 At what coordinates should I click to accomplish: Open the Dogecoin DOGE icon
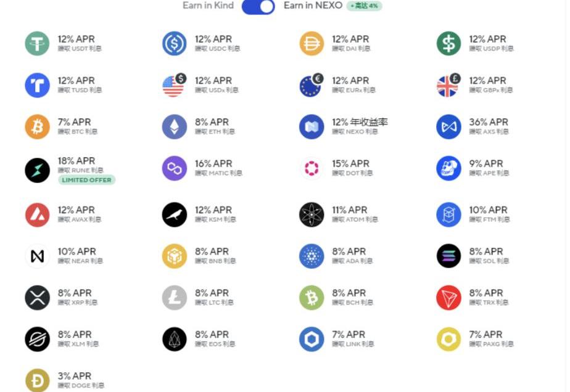point(37,380)
